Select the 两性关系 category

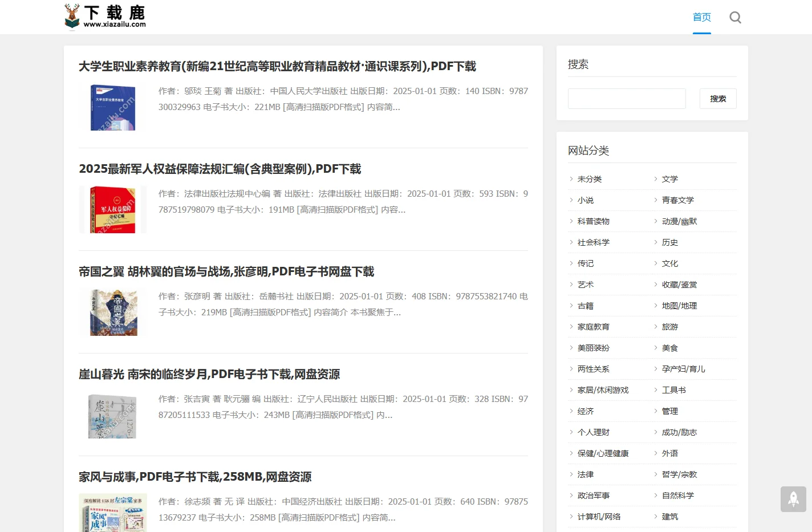[594, 369]
